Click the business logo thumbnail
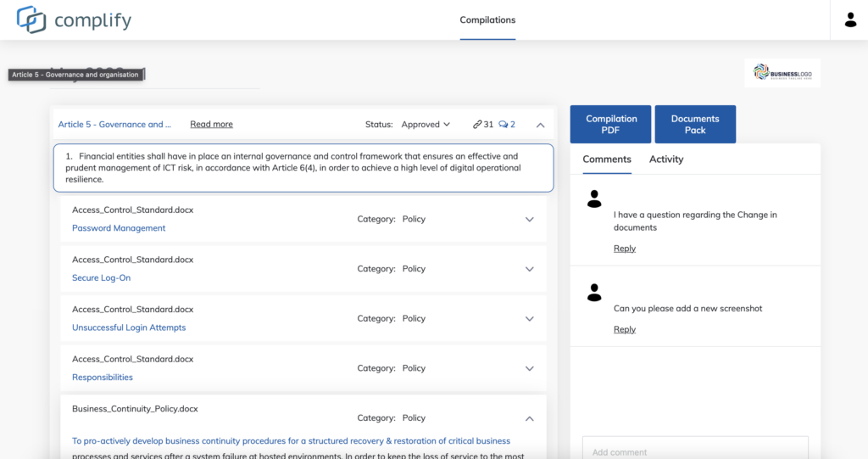This screenshot has width=868, height=459. coord(782,73)
